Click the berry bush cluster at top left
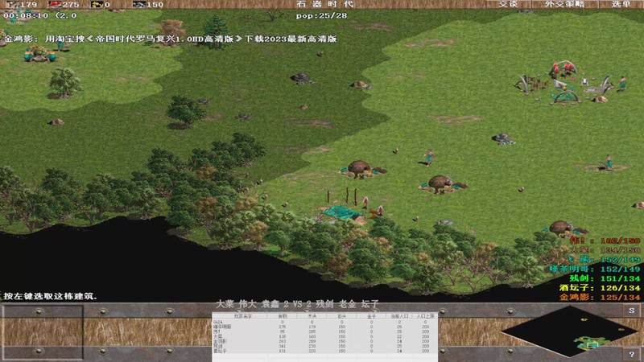The height and width of the screenshot is (362, 644). pyautogui.click(x=39, y=53)
